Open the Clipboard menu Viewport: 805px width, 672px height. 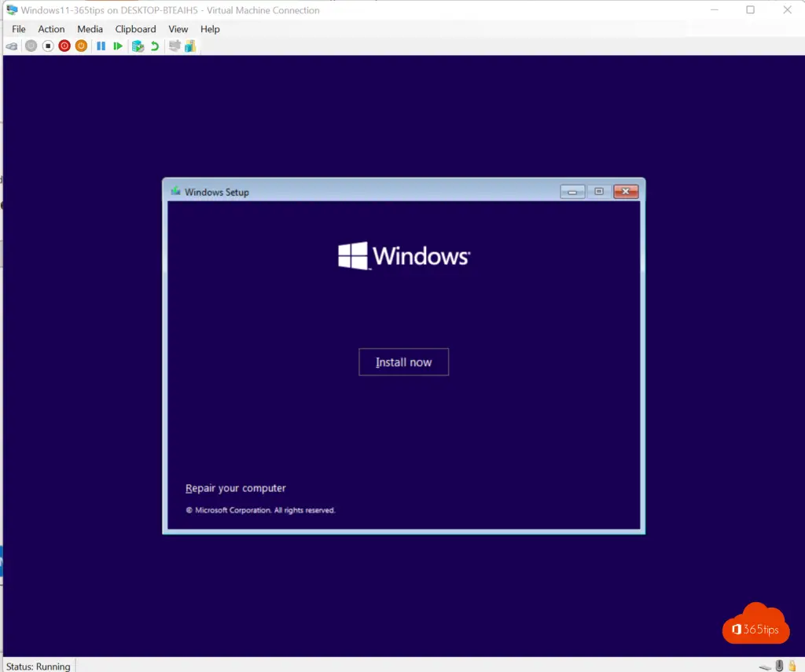click(x=135, y=29)
